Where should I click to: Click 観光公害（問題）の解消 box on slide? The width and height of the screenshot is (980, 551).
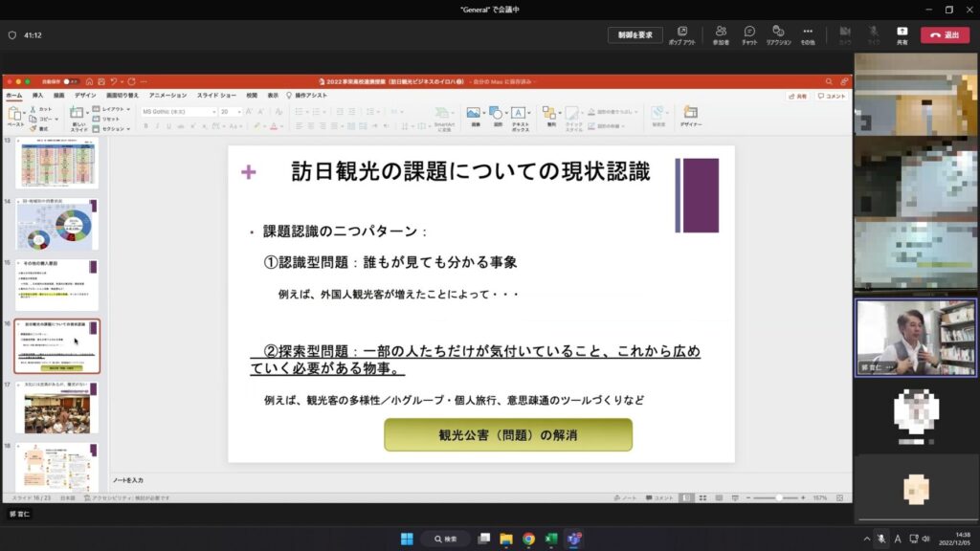[x=508, y=435]
